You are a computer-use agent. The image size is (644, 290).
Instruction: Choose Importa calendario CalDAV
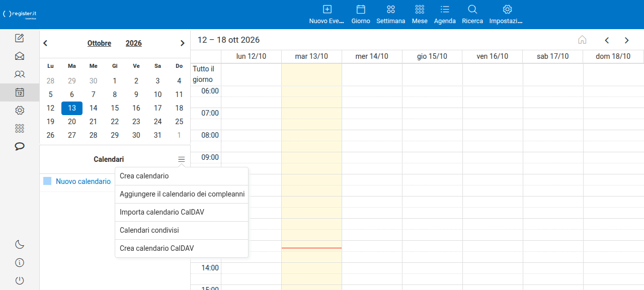[182, 213]
